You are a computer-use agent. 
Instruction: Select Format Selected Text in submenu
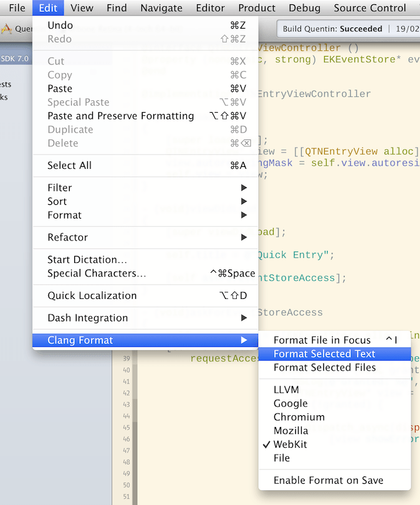(323, 354)
